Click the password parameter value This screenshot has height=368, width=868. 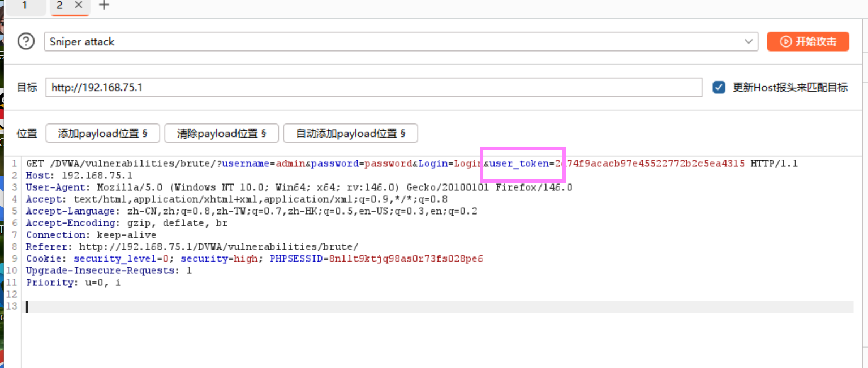coord(388,164)
